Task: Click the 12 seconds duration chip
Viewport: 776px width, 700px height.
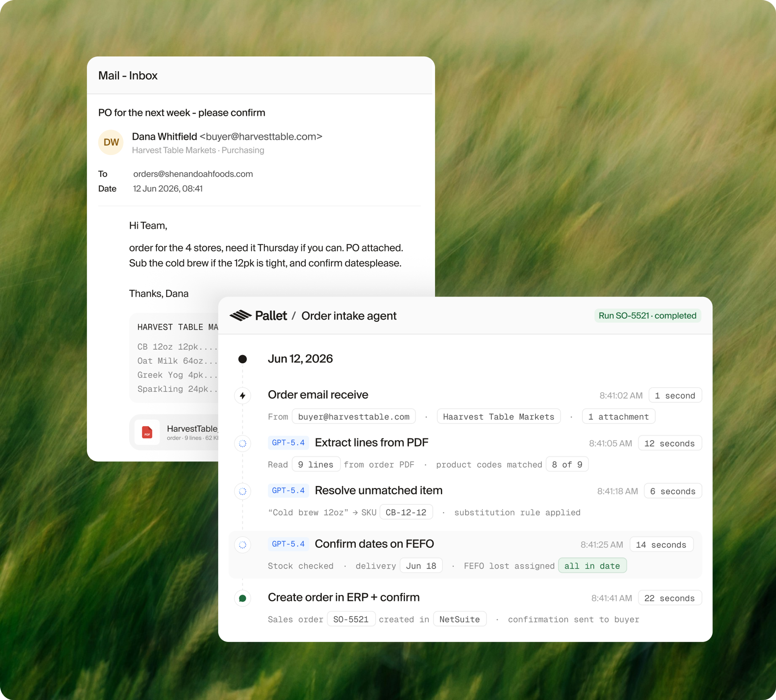Action: click(670, 443)
